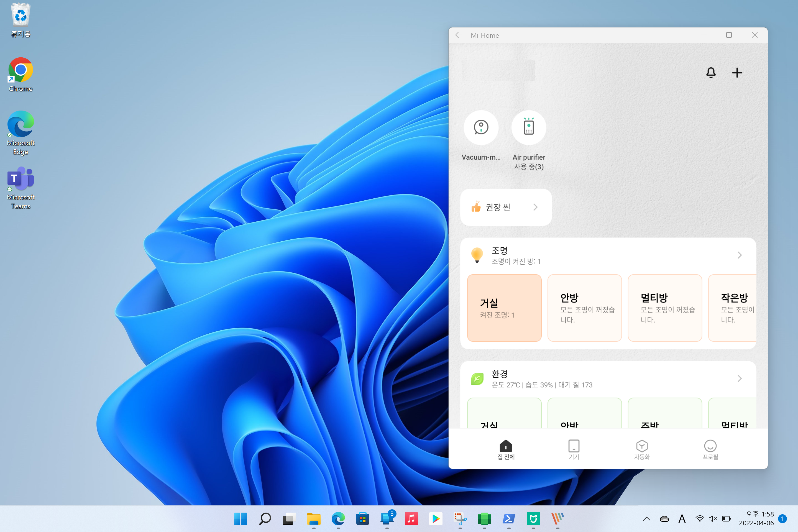Screen dimensions: 798x532
Task: Click the 조명 light bulb icon
Action: (x=477, y=255)
